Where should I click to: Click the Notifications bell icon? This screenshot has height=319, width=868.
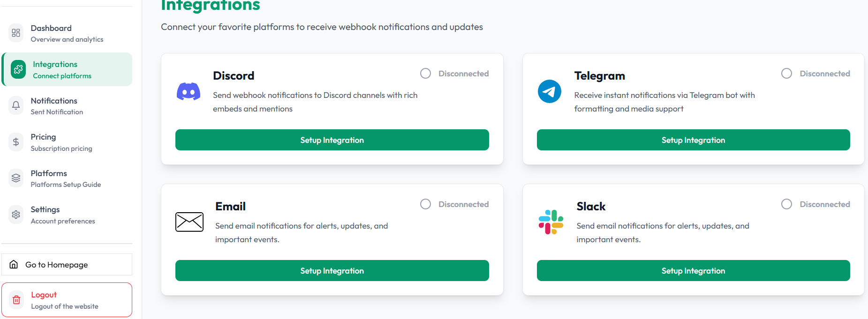tap(16, 105)
